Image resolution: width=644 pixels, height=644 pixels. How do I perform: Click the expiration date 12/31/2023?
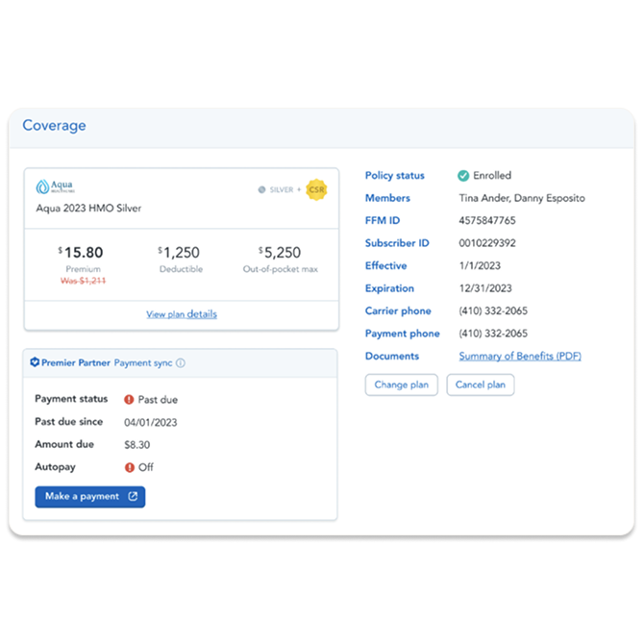(x=485, y=288)
